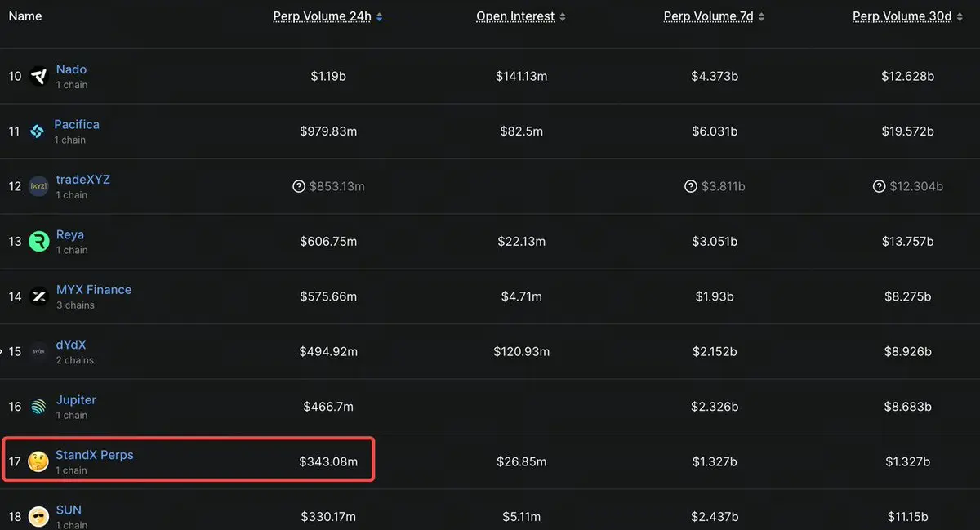Click the MYX Finance logo icon
The image size is (980, 530).
click(x=38, y=296)
